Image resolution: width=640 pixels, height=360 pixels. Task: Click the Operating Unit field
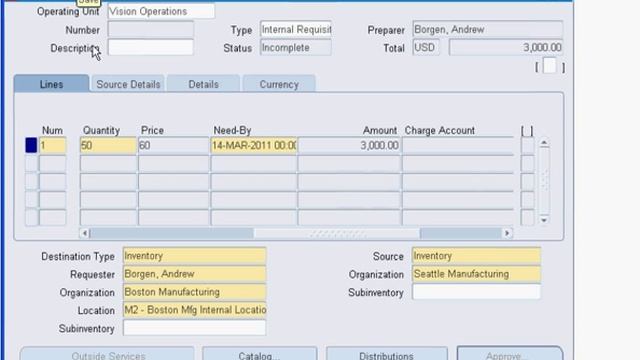(x=161, y=11)
